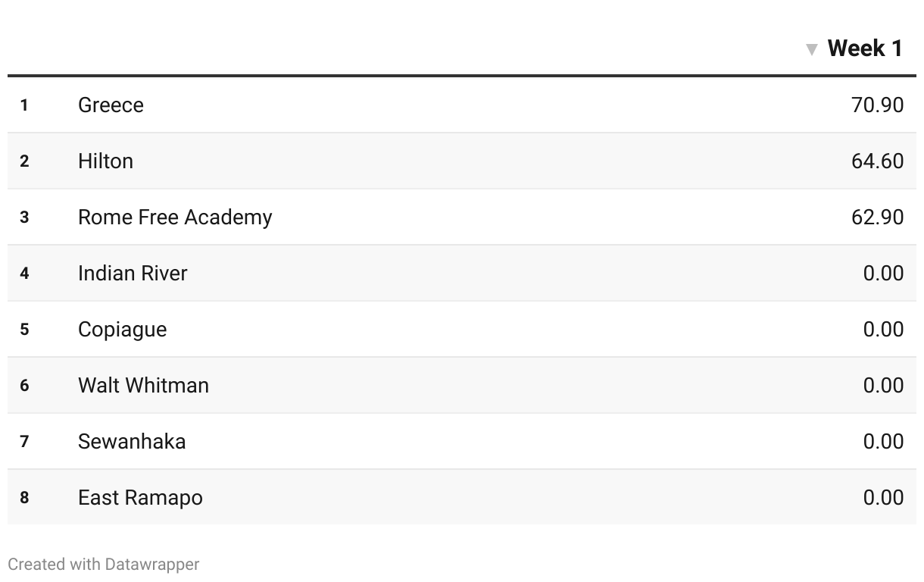
Task: Open the Created with Datawrapper link
Action: tap(104, 565)
